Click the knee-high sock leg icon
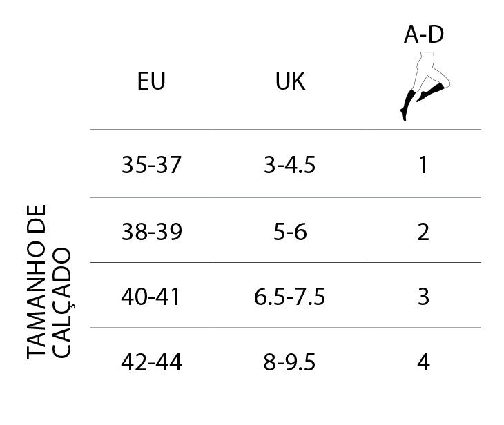504x425 pixels. (x=425, y=87)
